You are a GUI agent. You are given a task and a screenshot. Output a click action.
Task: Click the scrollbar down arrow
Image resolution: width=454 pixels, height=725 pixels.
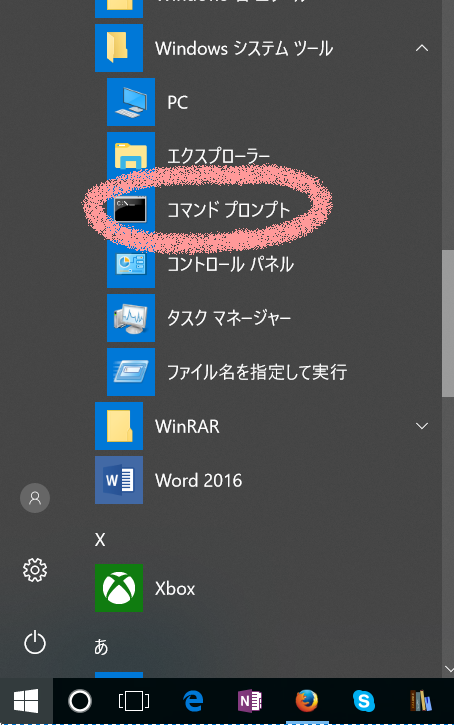[448, 669]
